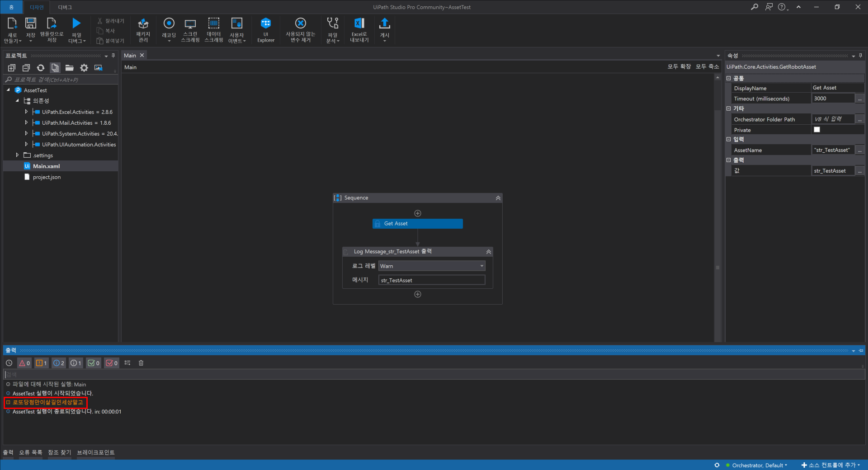Open the project folder in file explorer
868x470 pixels.
click(70, 68)
